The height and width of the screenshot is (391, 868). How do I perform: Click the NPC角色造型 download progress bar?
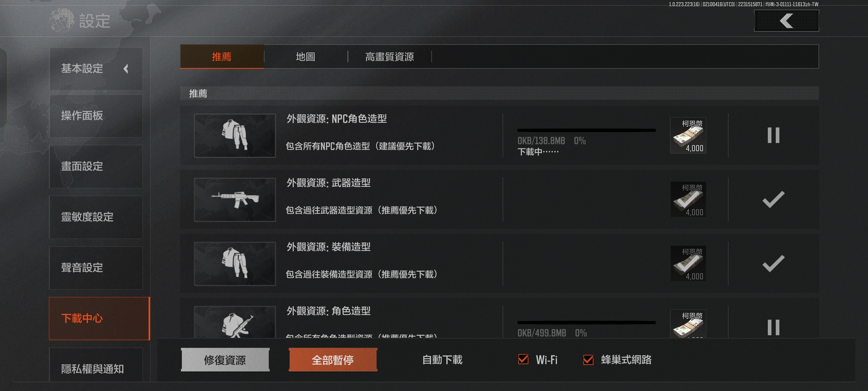tap(586, 130)
